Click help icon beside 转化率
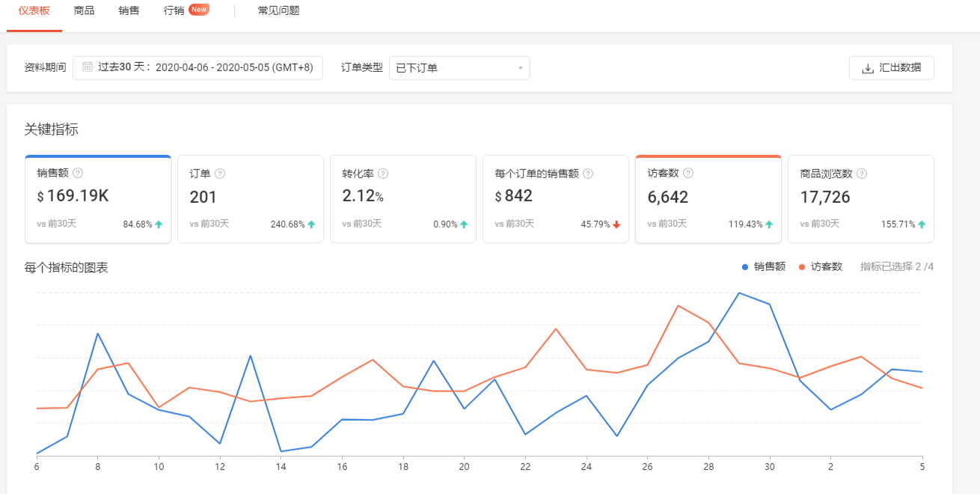Screen dimensions: 980x494 click(383, 174)
